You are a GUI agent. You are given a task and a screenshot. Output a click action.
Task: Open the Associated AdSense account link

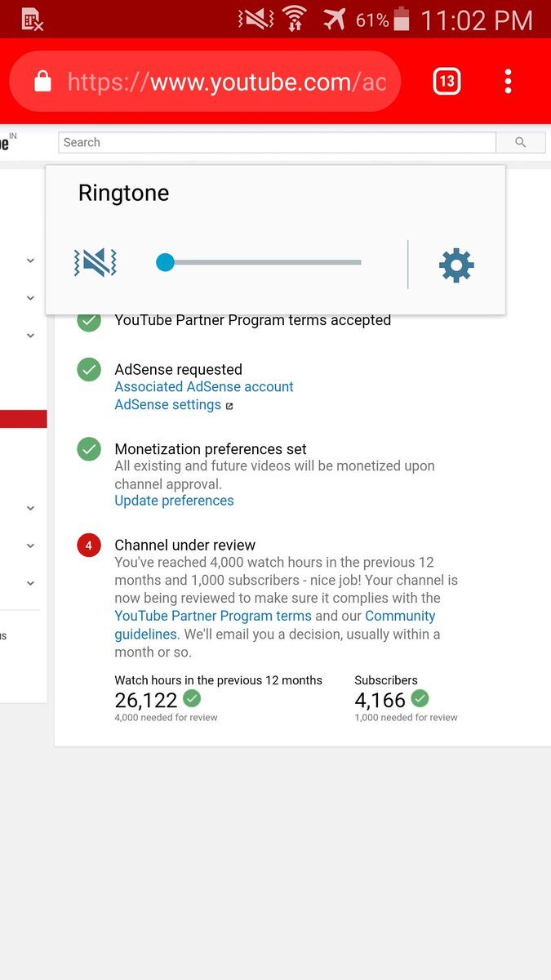click(204, 386)
